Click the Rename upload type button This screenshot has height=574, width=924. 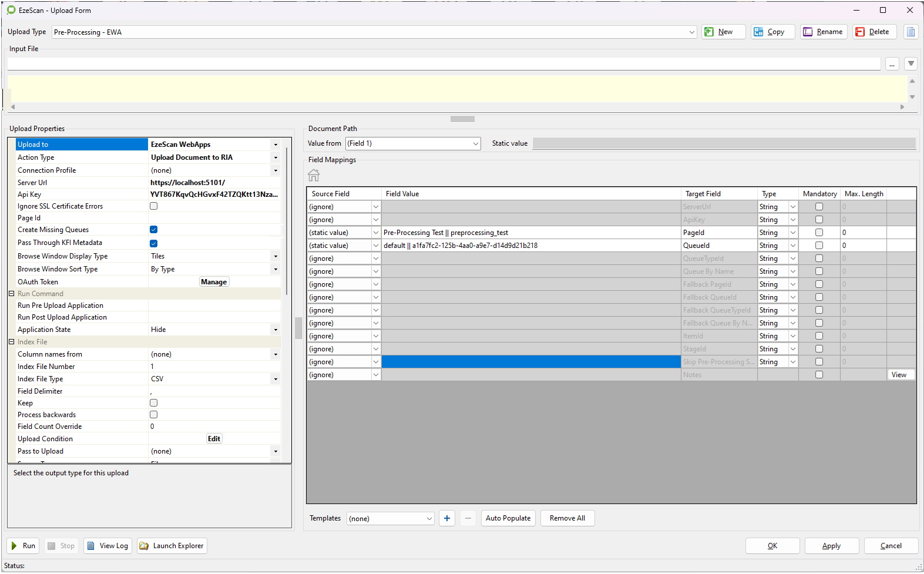tap(823, 32)
